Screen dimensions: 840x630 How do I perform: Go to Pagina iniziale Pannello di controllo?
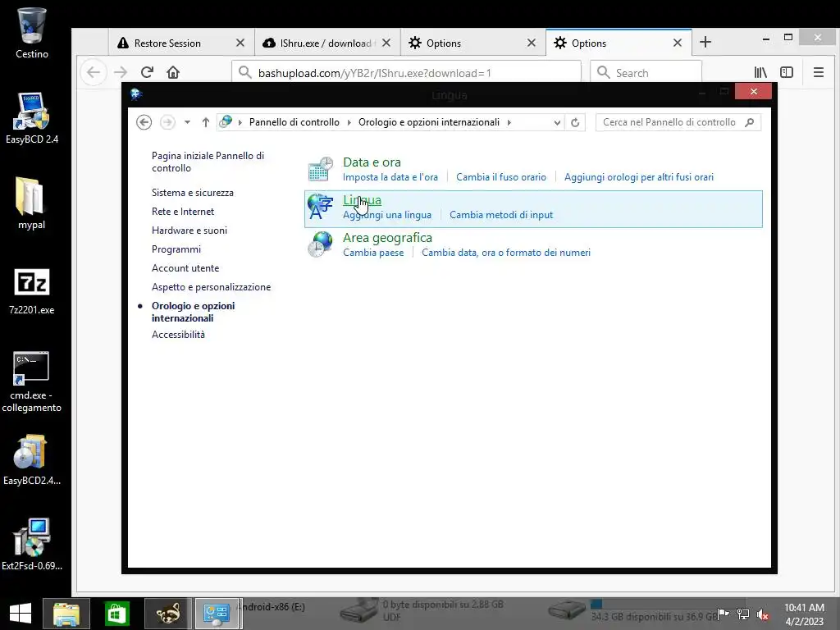click(x=208, y=162)
